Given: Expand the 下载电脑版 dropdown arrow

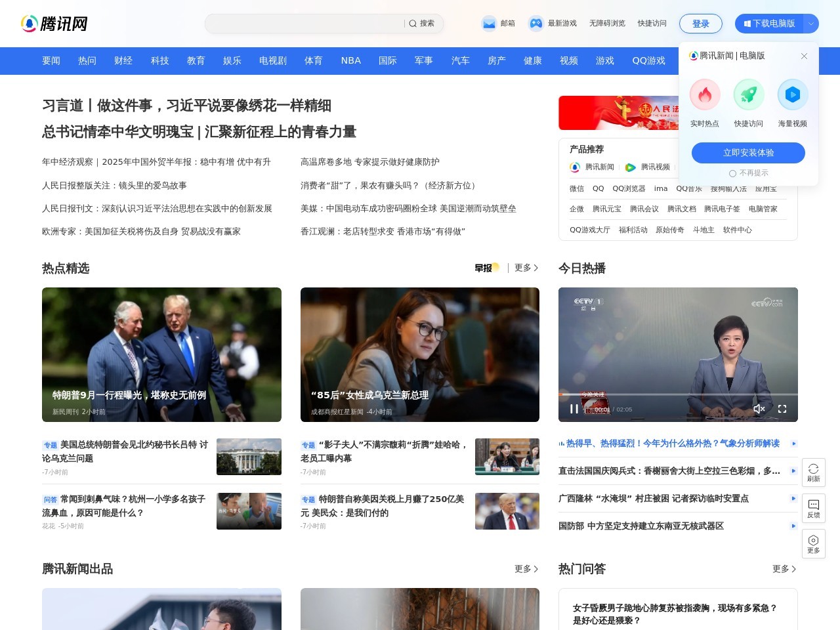Looking at the screenshot, I should [x=811, y=24].
